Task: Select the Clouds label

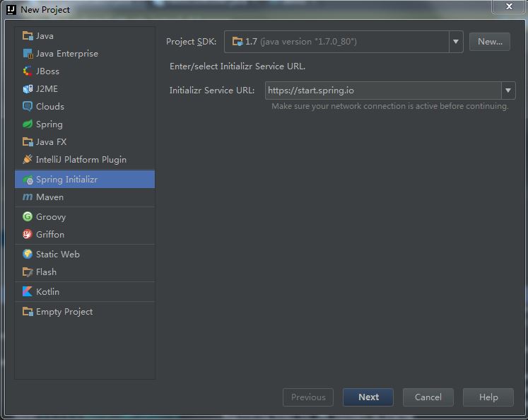Action: pyautogui.click(x=50, y=107)
